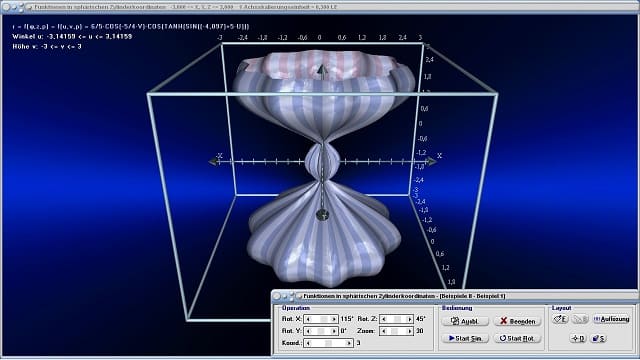Increase Zoom with right arrow
Screen dimensions: 640x360
410,331
